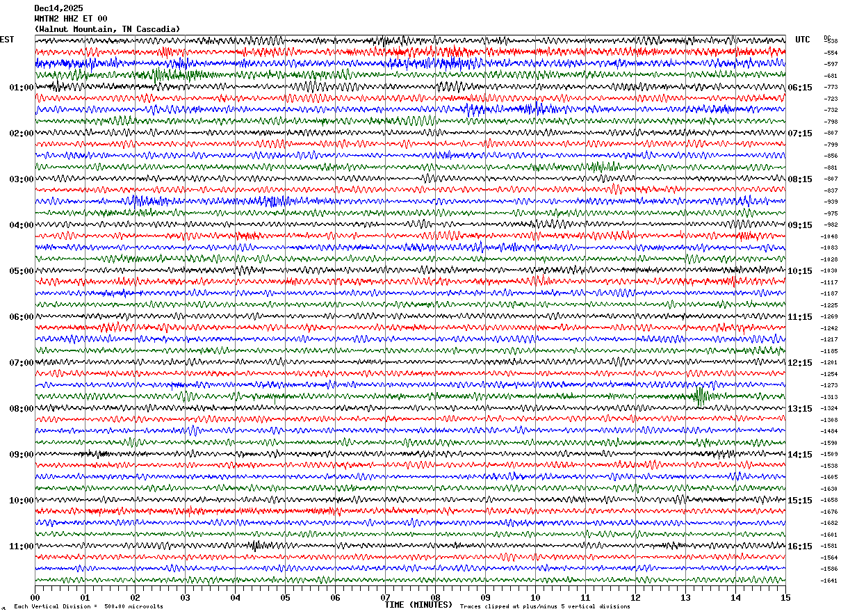Click the DC offset value "-681"
This screenshot has height=616, width=841.
coord(831,76)
